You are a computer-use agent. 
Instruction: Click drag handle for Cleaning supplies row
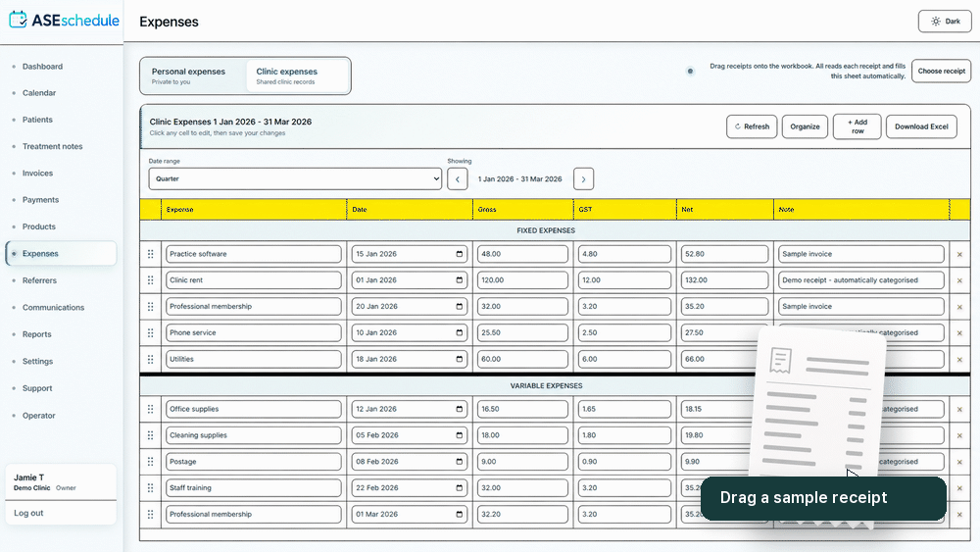pos(151,435)
